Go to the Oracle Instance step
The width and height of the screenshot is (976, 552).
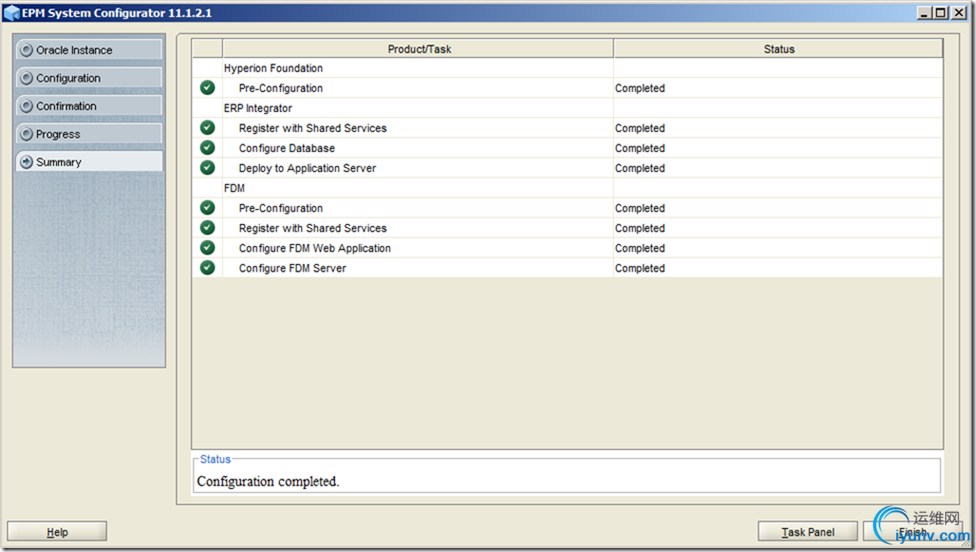click(89, 50)
